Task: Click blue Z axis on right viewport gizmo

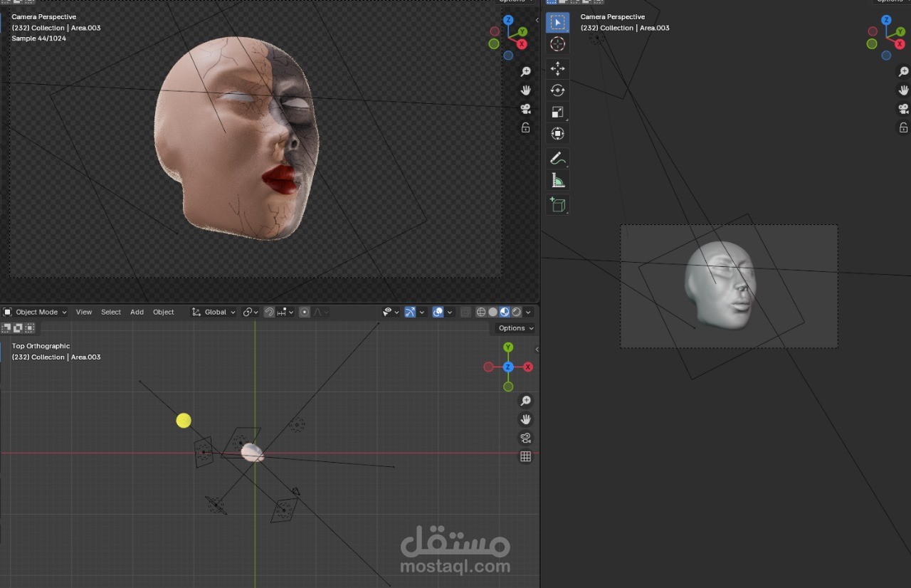Action: click(x=886, y=21)
